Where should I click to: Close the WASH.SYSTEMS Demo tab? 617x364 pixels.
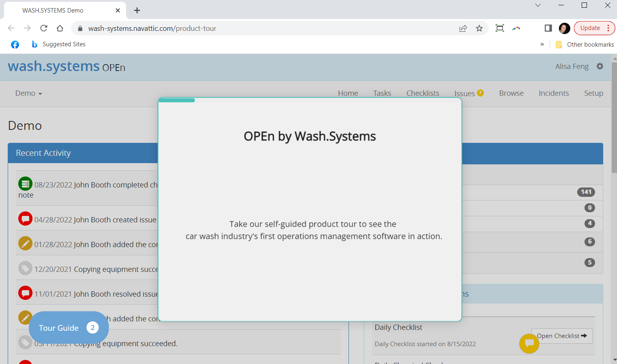118,10
